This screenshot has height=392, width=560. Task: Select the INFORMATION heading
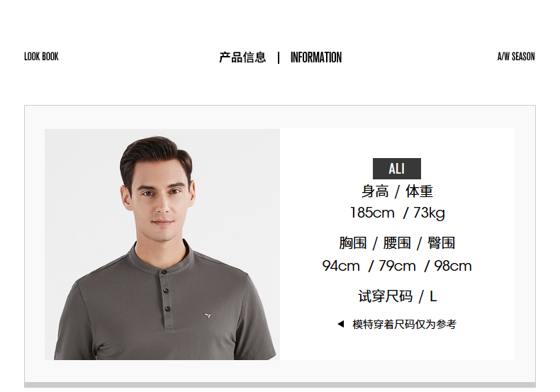tap(315, 57)
